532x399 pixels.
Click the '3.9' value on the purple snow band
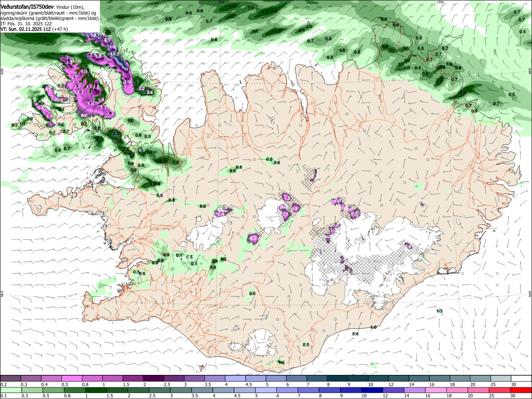127,82
